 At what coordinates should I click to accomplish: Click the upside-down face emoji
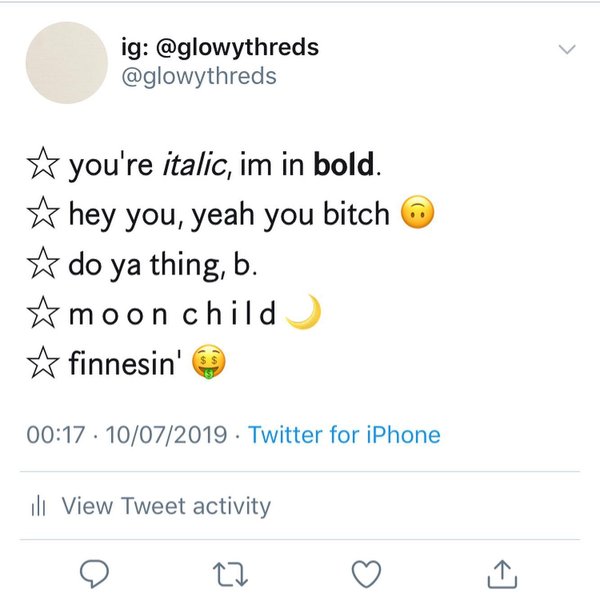(x=415, y=214)
